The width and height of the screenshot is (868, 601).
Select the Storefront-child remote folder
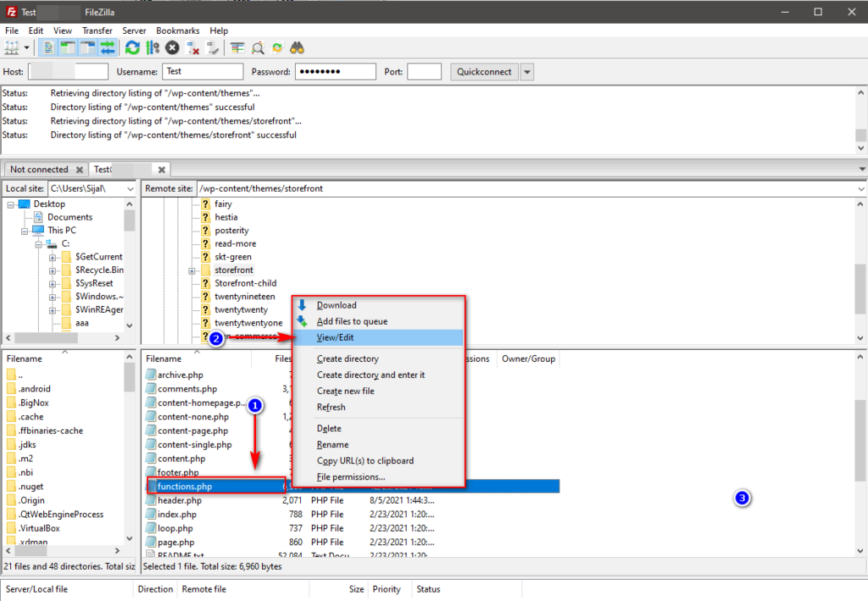(x=245, y=283)
